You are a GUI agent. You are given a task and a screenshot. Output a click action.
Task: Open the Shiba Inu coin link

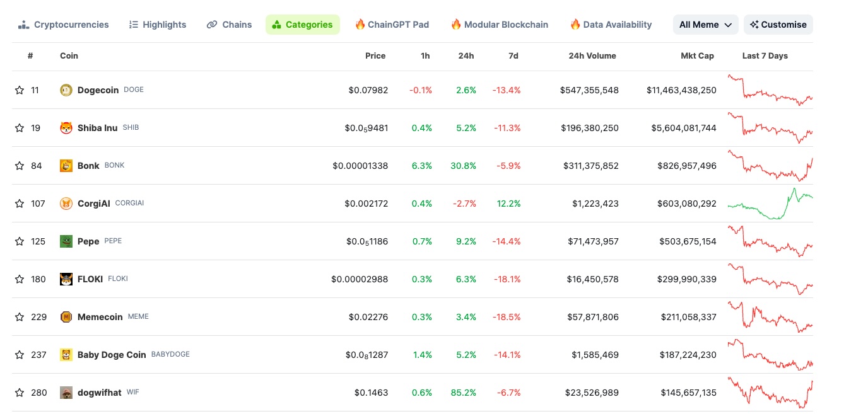[x=97, y=128]
